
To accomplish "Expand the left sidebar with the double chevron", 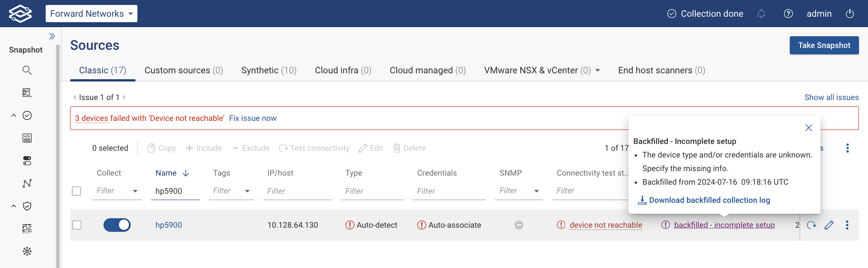I will (52, 36).
